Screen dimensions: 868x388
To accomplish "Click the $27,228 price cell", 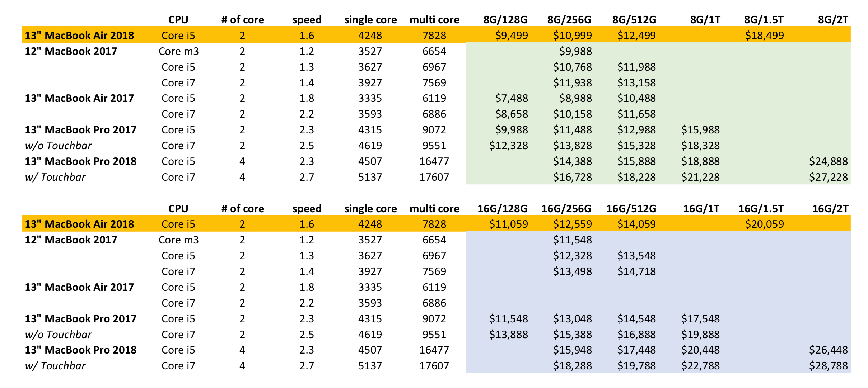I will coord(829,177).
